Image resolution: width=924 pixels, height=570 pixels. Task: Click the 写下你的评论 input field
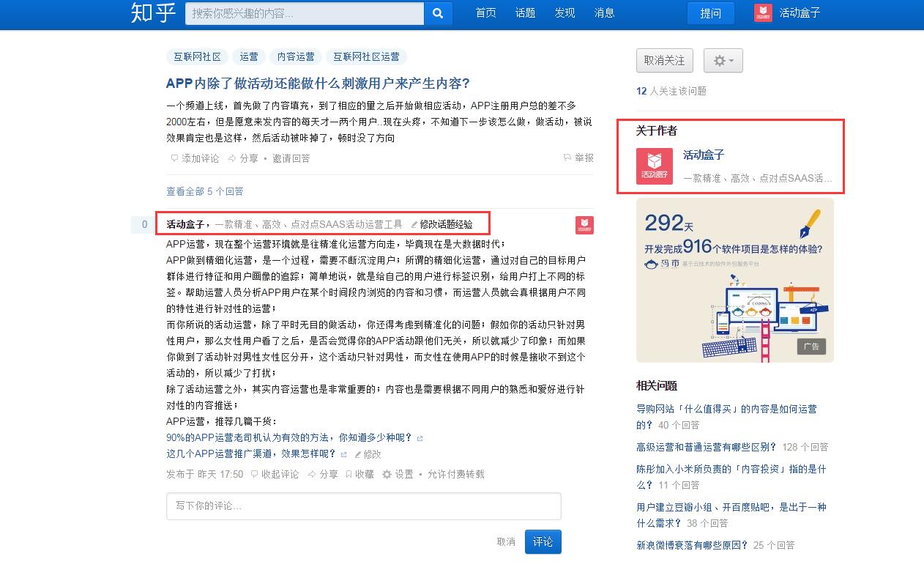click(364, 506)
